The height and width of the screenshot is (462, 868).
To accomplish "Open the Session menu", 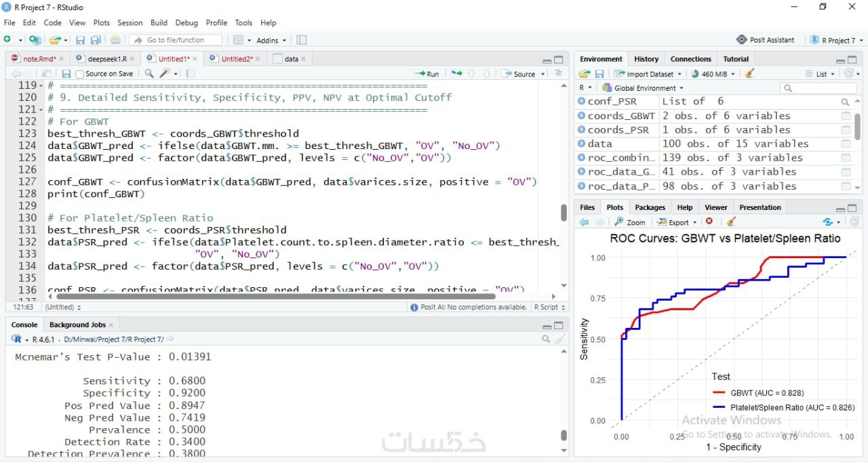I will (130, 22).
